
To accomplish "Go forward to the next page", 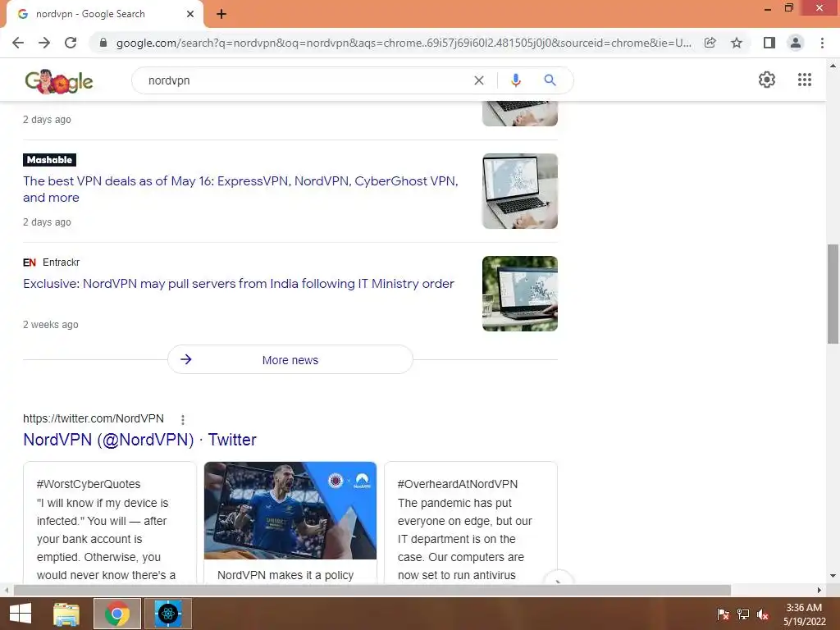I will pos(44,43).
